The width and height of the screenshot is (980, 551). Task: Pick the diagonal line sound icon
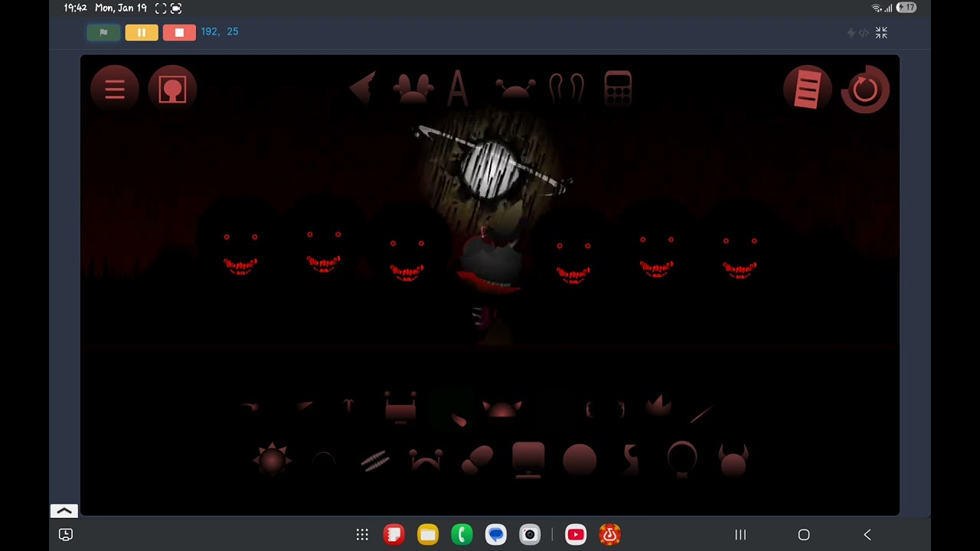(701, 414)
